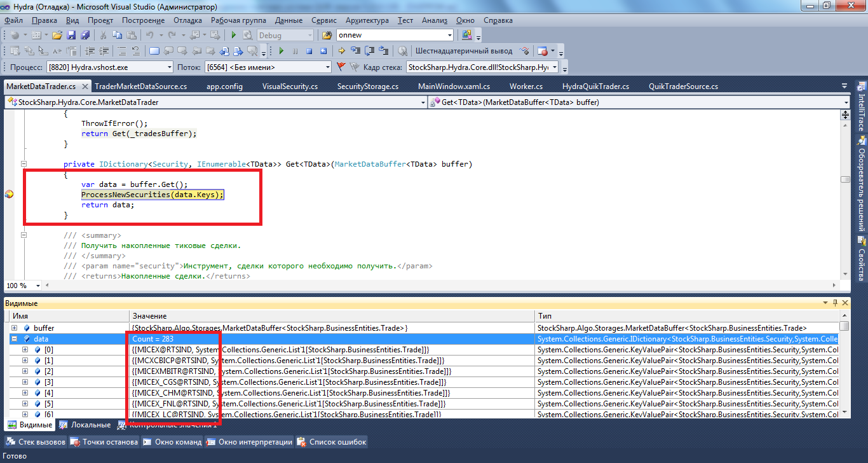The image size is (868, 463).
Task: Open the Список ошибок panel
Action: (x=332, y=442)
